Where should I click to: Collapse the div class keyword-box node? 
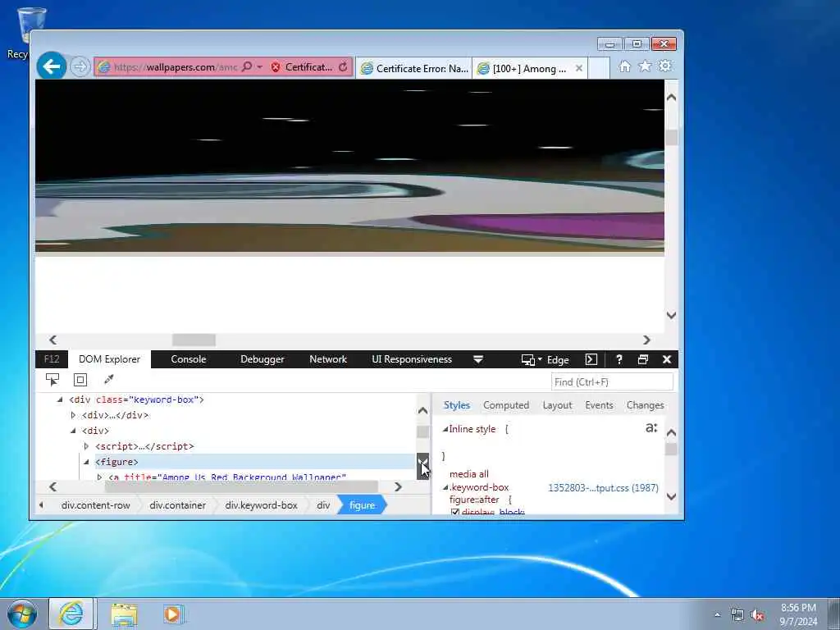[59, 399]
